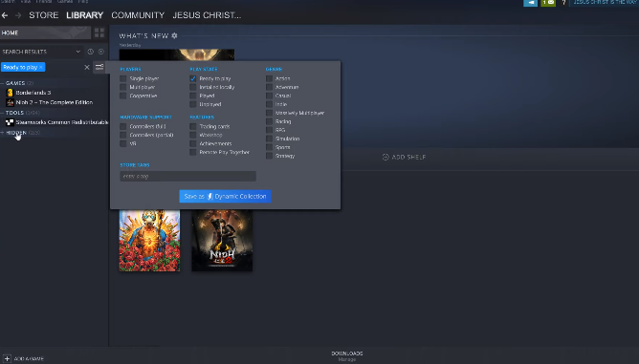Click the Store Tags input field
The height and width of the screenshot is (364, 639).
[x=187, y=177]
